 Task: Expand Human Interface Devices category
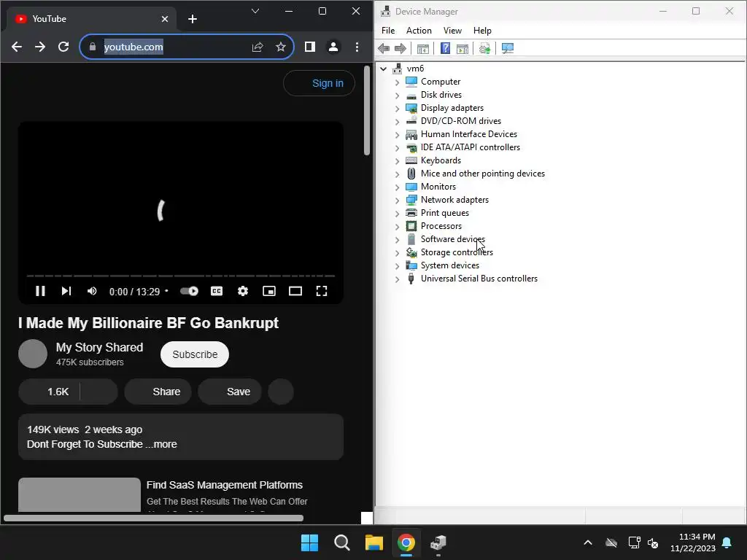(x=398, y=134)
